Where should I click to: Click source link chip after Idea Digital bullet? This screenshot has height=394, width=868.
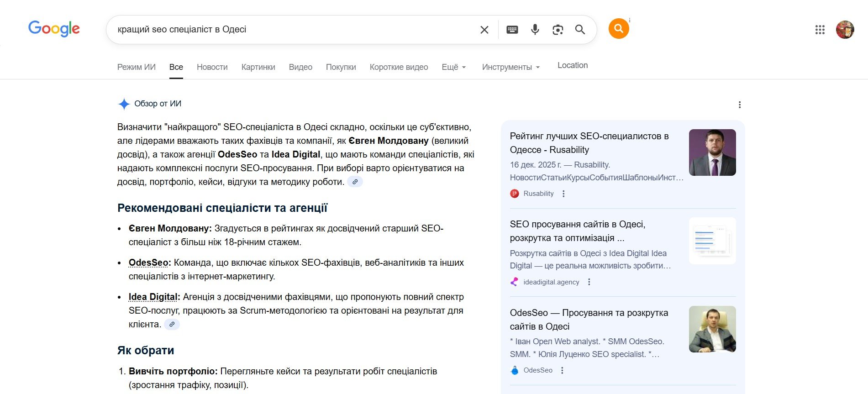click(172, 325)
